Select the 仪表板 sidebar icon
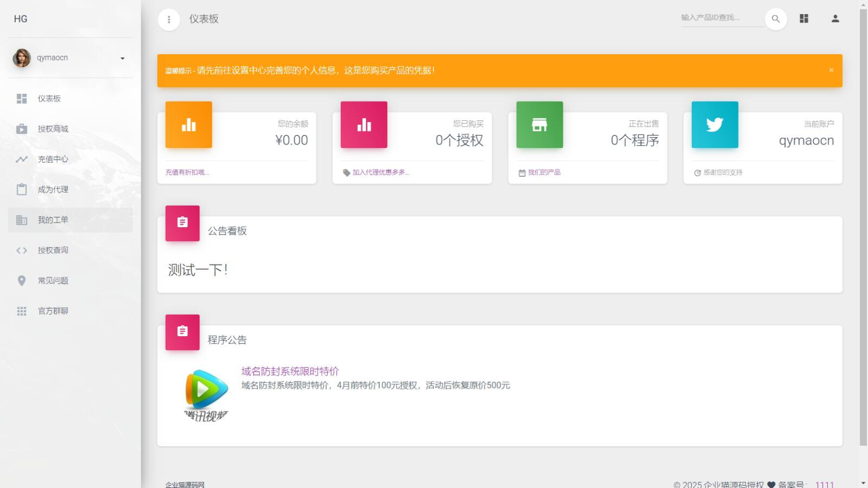Viewport: 868px width, 488px height. 21,98
